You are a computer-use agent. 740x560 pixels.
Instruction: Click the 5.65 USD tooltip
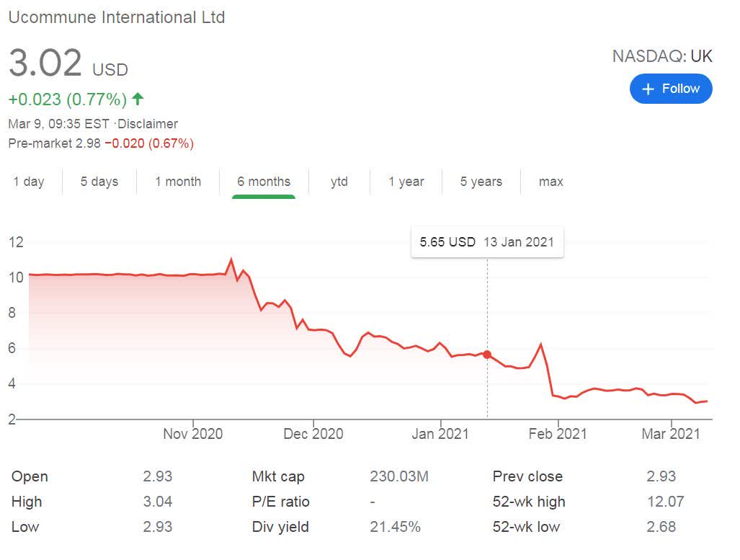(487, 242)
